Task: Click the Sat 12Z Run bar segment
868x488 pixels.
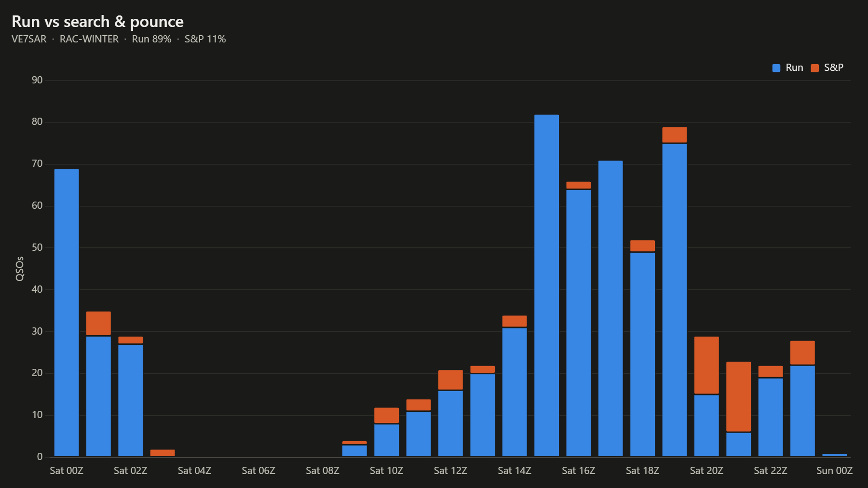Action: [450, 423]
